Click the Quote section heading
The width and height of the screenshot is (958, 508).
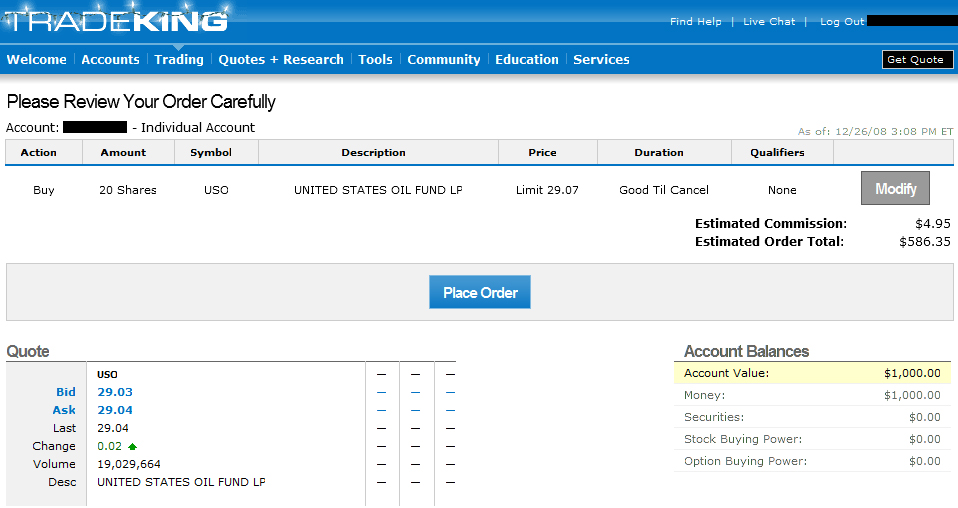tap(28, 352)
